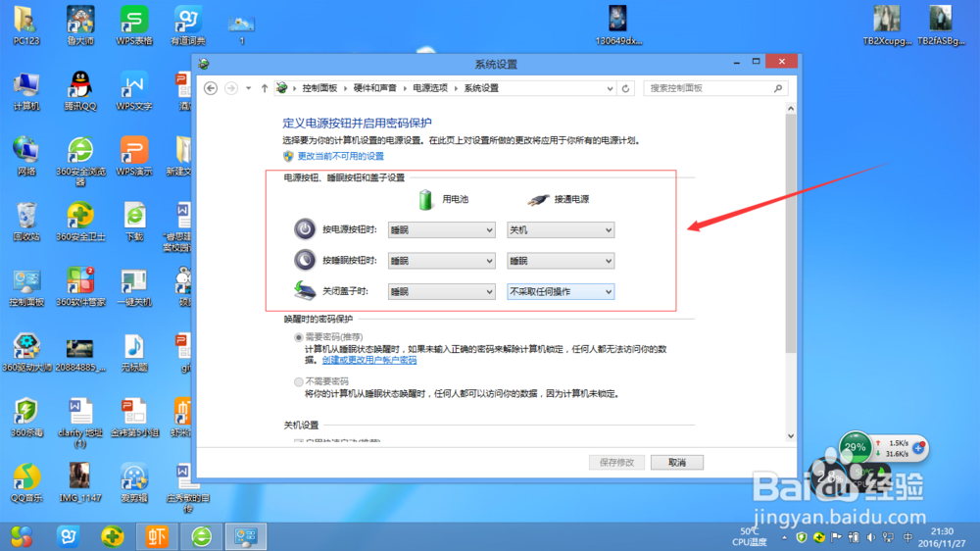Open QQ音乐 desktop icon

coord(25,482)
